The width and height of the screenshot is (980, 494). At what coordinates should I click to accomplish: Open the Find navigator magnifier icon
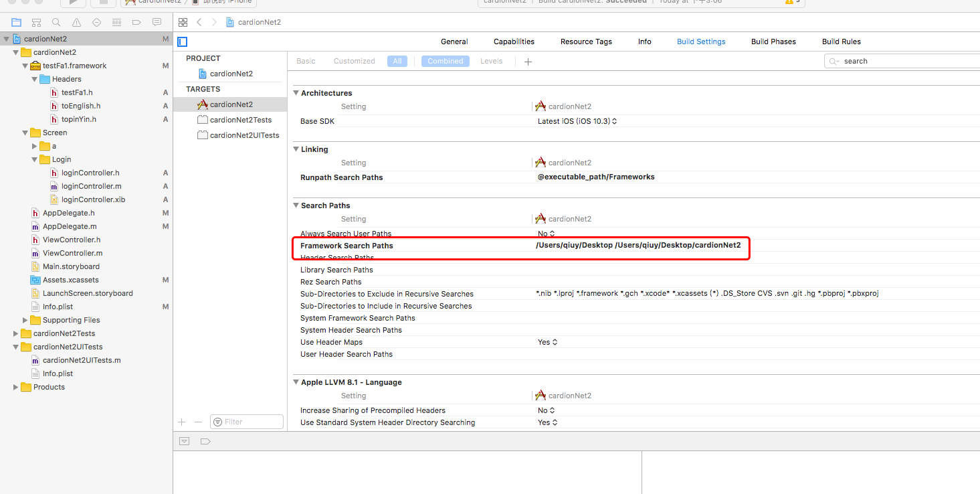coord(56,22)
